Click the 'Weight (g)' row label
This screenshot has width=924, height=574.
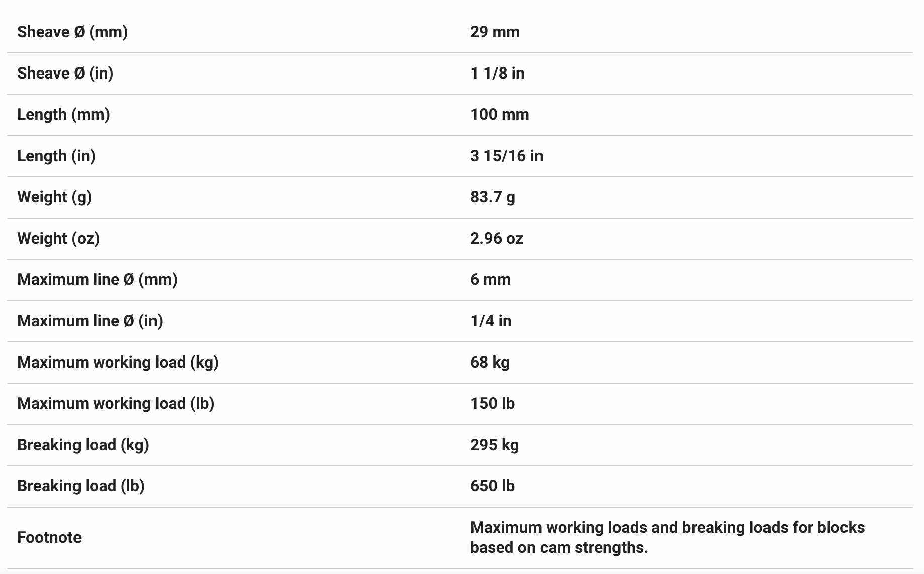tap(54, 197)
